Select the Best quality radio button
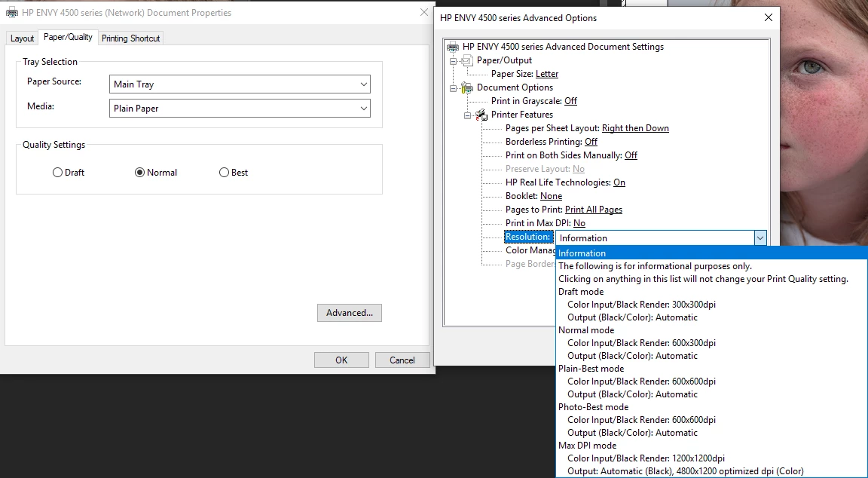 (x=224, y=172)
